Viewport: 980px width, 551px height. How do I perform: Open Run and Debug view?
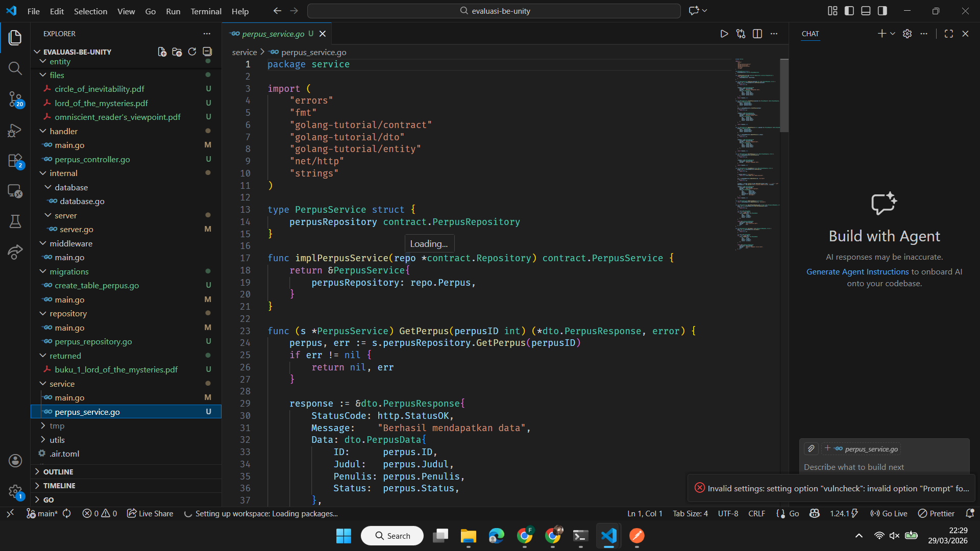(15, 131)
